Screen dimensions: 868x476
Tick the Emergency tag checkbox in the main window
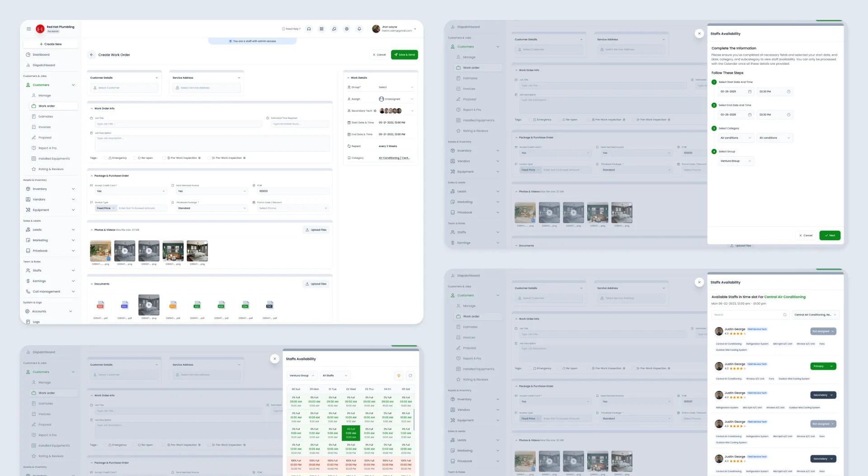[x=105, y=158]
